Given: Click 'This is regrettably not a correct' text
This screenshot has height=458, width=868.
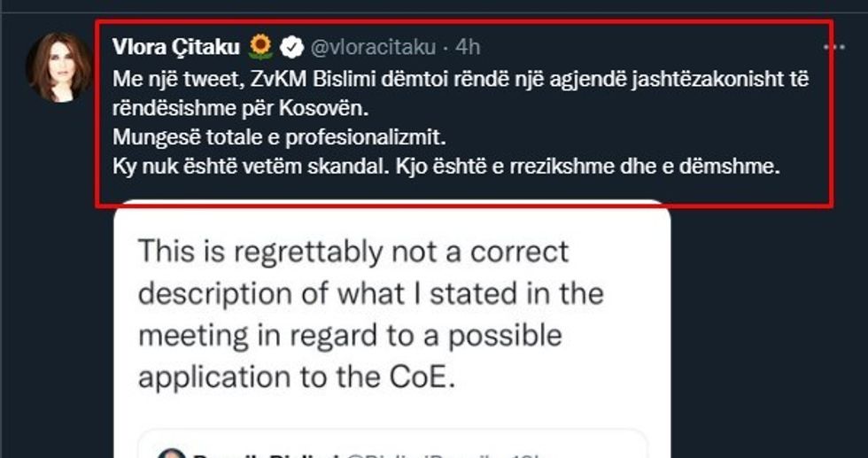Looking at the screenshot, I should [x=352, y=252].
